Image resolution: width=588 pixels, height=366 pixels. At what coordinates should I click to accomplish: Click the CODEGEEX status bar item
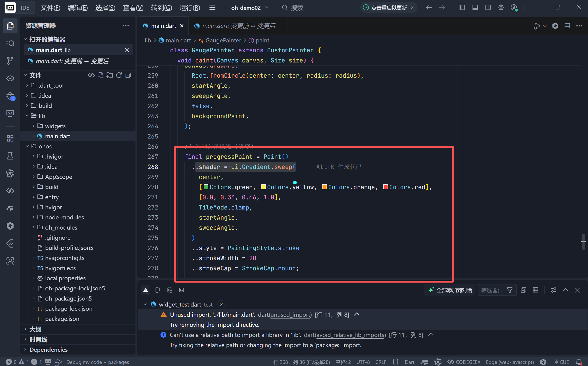pos(464,362)
